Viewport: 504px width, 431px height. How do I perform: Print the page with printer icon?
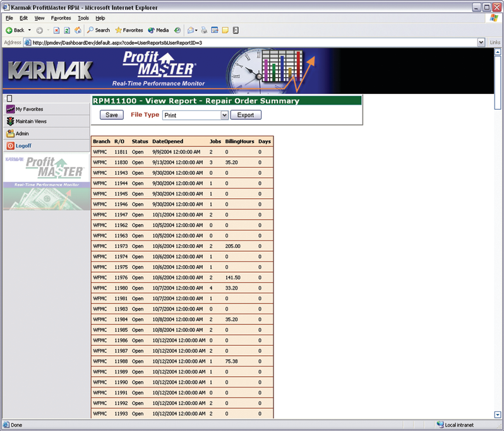click(x=204, y=30)
